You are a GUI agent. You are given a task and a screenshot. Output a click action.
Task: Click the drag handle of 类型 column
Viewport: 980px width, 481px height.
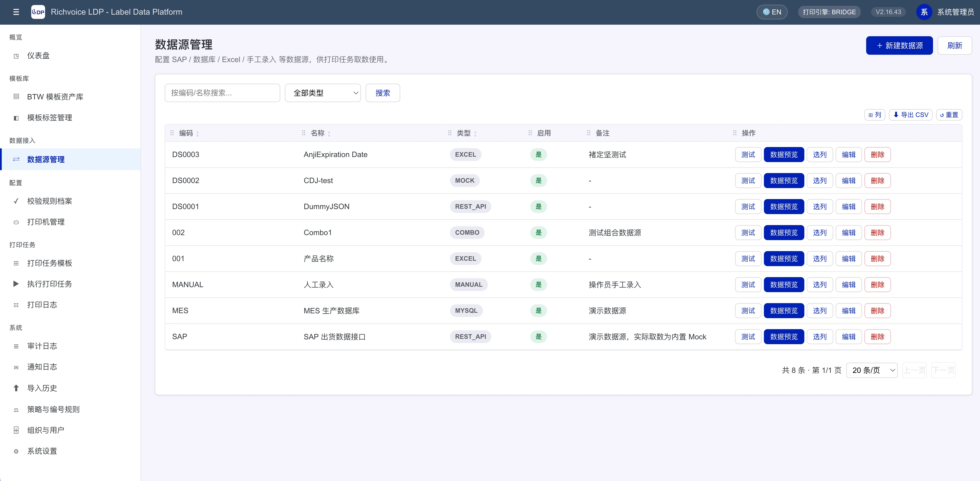tap(450, 133)
